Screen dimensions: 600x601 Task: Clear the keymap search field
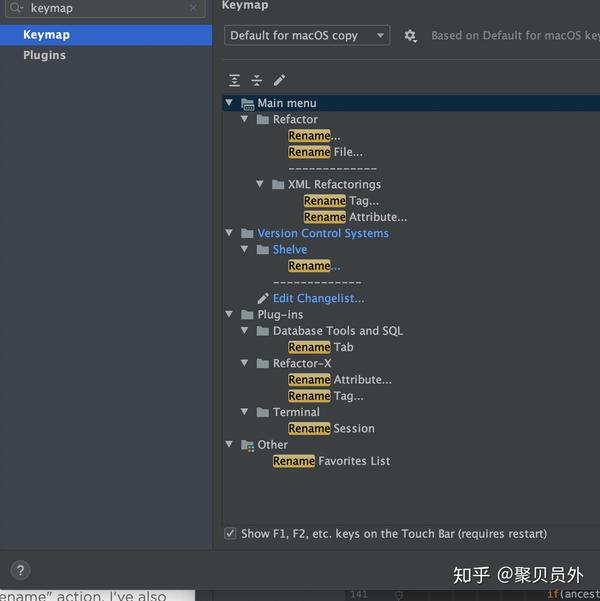(x=194, y=7)
